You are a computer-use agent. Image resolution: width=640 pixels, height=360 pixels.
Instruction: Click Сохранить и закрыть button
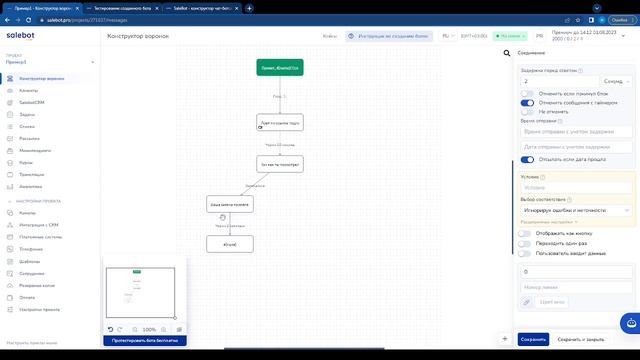[x=581, y=339]
